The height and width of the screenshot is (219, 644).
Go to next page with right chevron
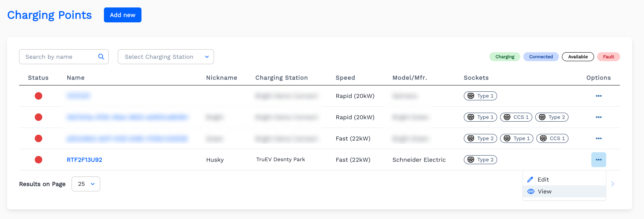[613, 184]
